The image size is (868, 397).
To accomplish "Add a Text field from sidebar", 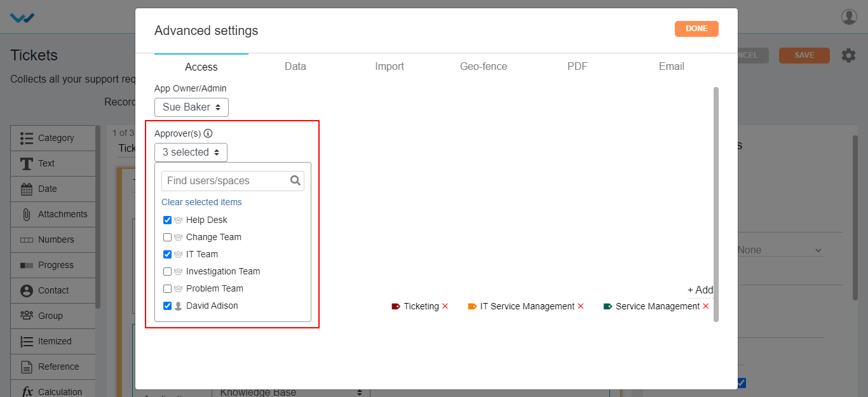I will click(x=53, y=163).
